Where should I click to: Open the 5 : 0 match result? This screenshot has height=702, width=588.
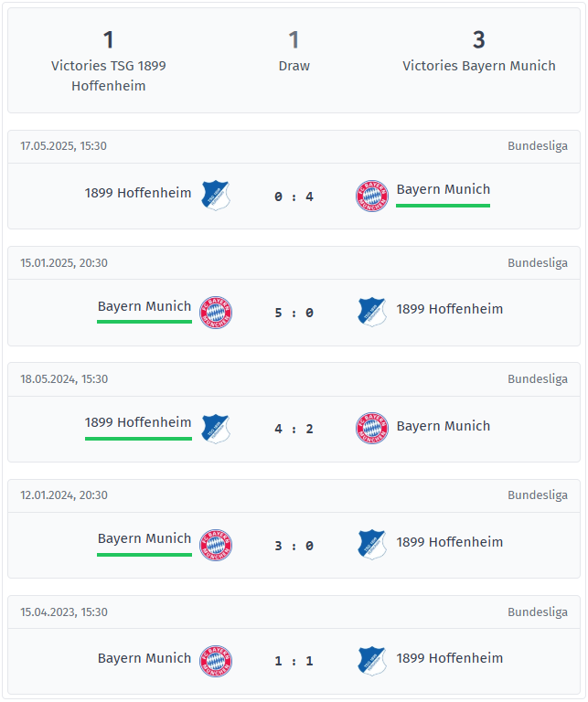tap(294, 313)
